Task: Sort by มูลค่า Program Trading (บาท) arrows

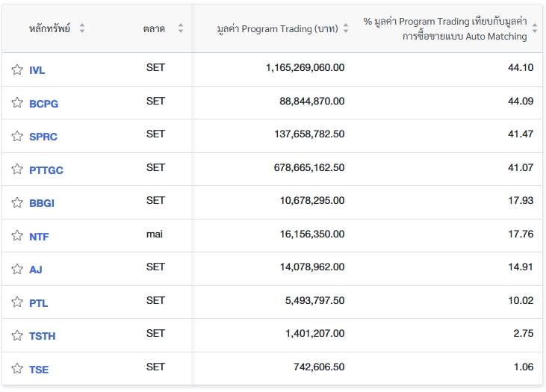Action: tap(345, 28)
